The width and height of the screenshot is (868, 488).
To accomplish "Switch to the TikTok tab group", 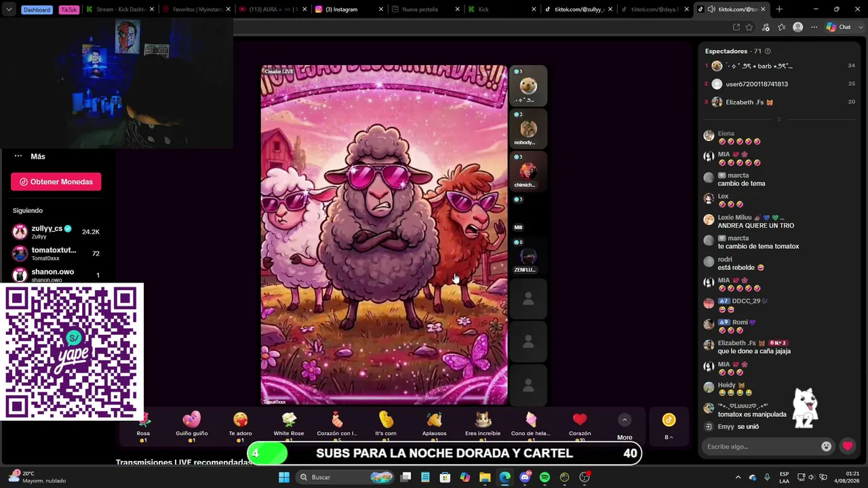I will point(68,9).
